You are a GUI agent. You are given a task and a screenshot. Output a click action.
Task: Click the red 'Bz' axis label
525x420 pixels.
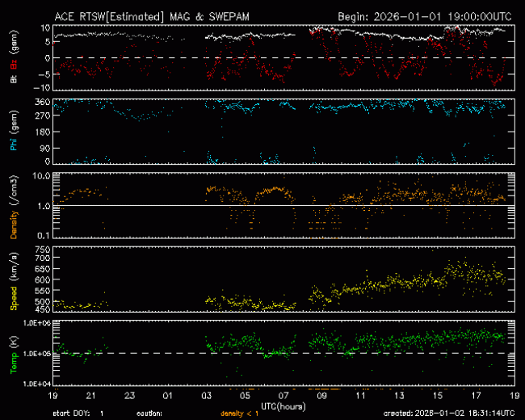click(14, 64)
